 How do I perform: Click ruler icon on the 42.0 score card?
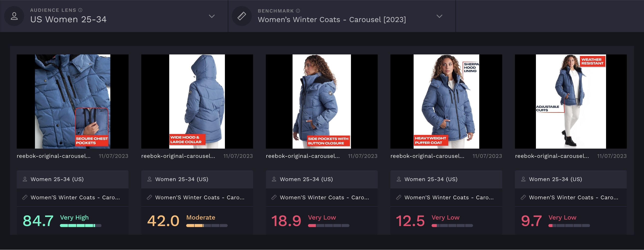click(x=149, y=198)
